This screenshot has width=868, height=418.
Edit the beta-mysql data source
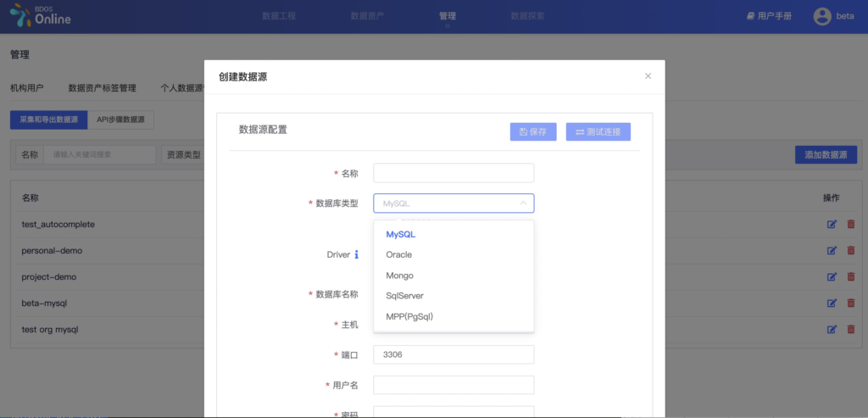[832, 304]
